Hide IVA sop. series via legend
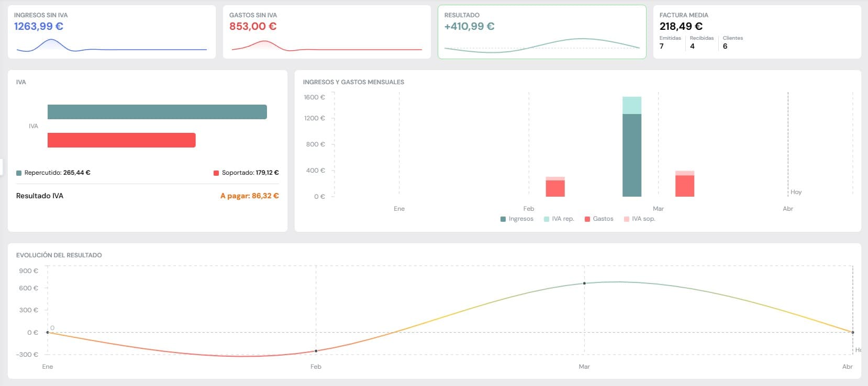 coord(639,219)
